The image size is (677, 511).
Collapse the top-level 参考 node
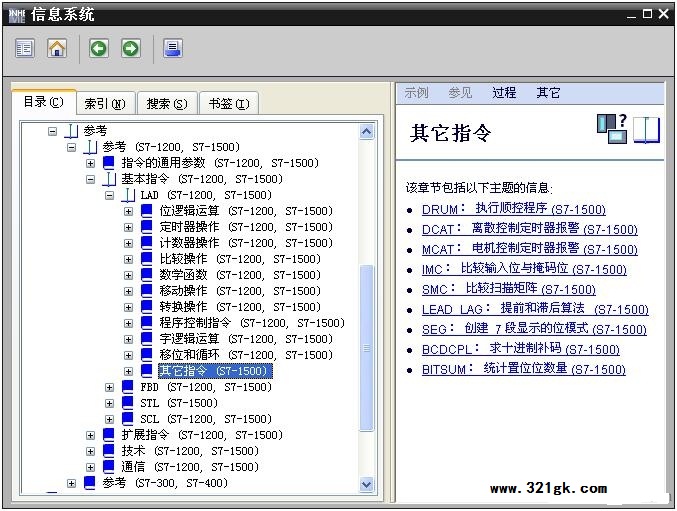point(52,131)
